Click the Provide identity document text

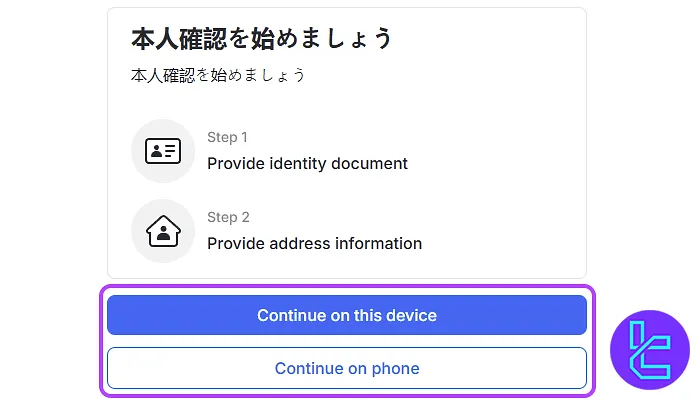(x=307, y=163)
